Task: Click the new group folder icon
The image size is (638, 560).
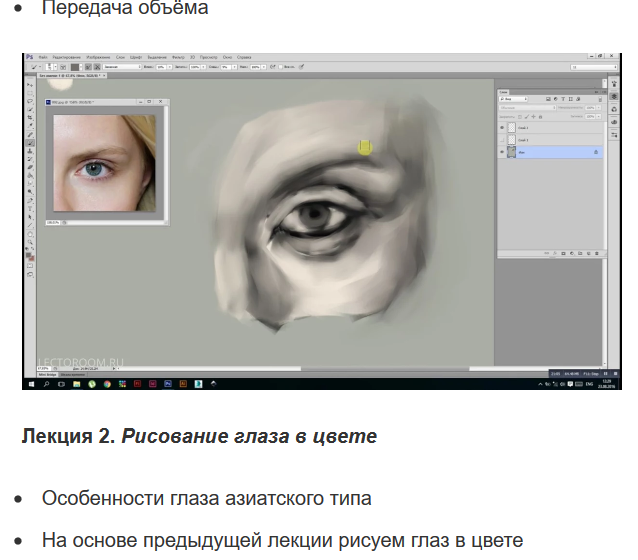Action: (580, 254)
